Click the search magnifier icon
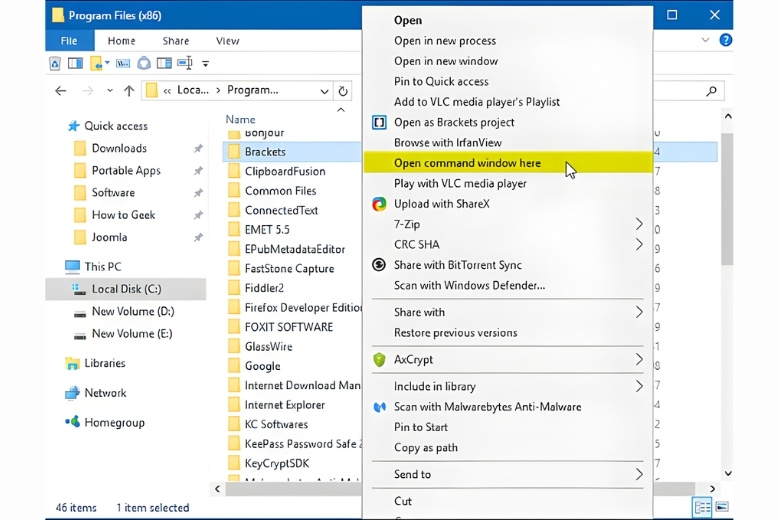The height and width of the screenshot is (520, 780). point(712,91)
